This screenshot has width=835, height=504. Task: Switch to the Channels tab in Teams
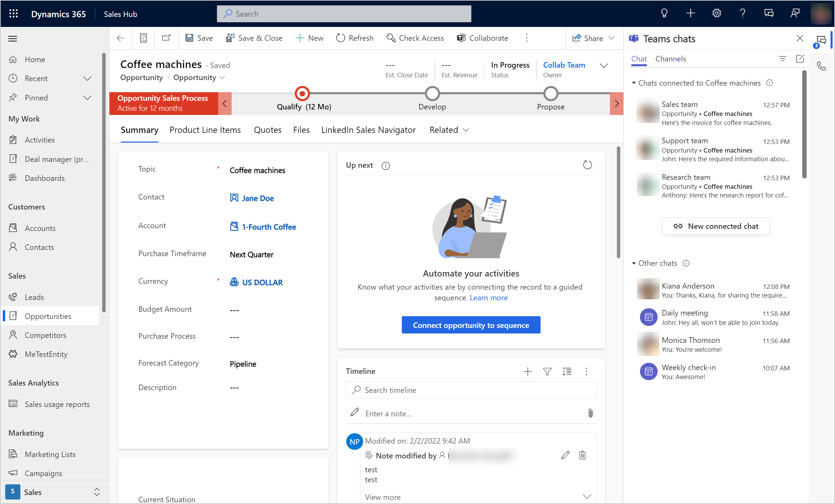click(x=670, y=58)
